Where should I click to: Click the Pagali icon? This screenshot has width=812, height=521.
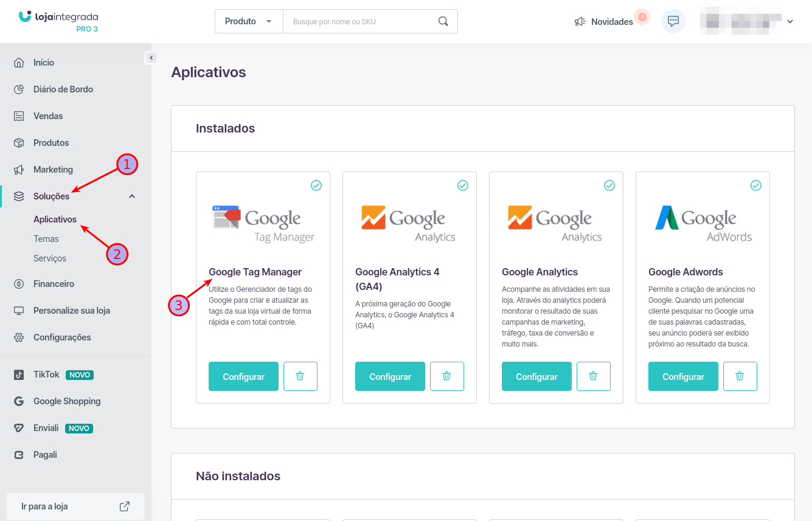pos(19,455)
